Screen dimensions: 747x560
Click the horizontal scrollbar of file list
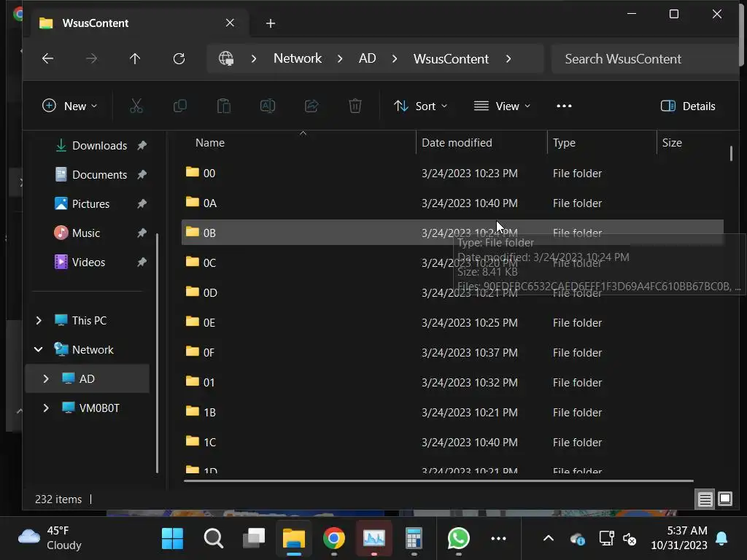438,481
